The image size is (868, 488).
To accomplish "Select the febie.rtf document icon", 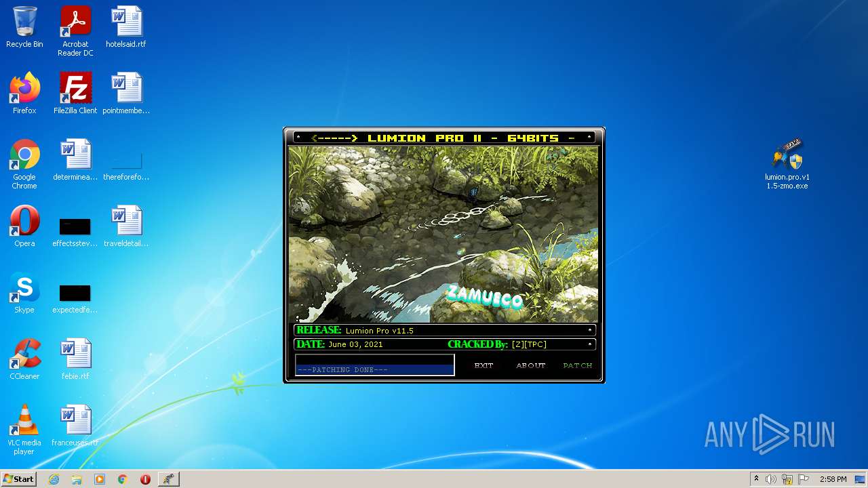I will 75,360.
